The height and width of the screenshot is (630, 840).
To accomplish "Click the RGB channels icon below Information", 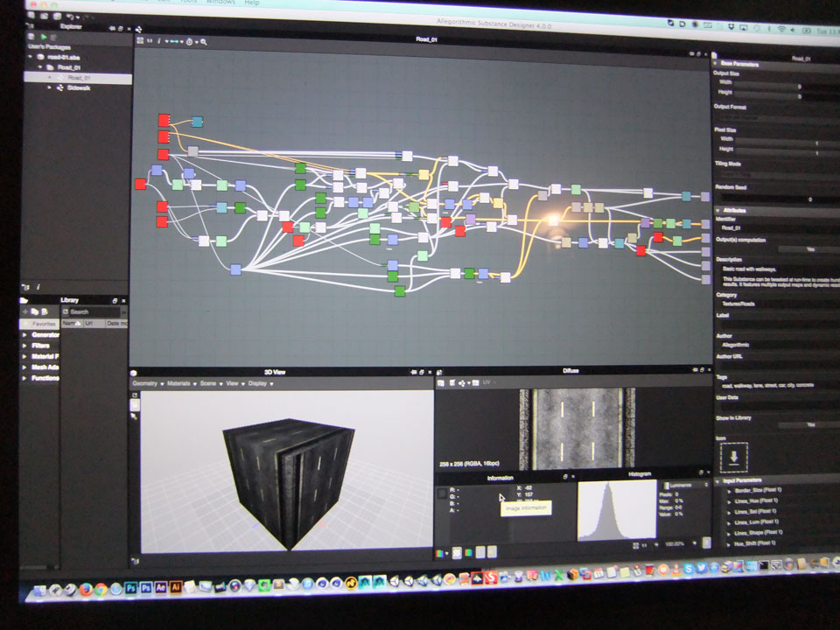I will click(439, 553).
